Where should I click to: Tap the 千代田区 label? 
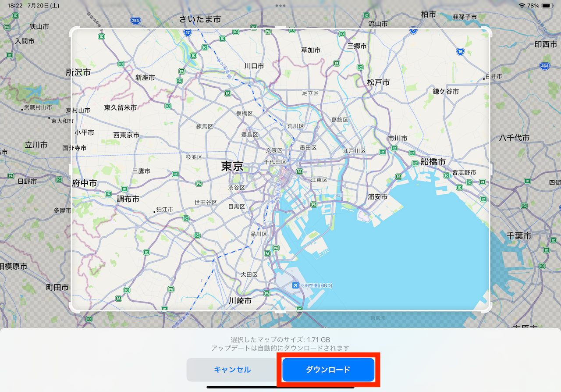[x=275, y=162]
